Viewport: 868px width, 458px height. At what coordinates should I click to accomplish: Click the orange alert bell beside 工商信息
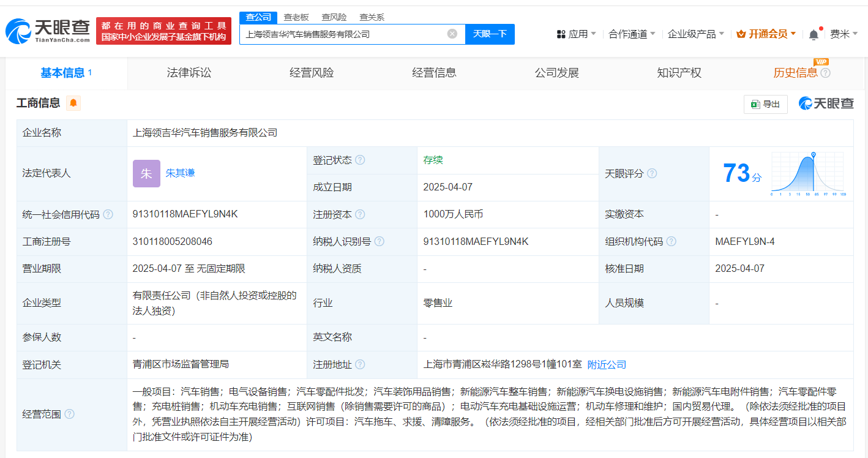(x=73, y=103)
